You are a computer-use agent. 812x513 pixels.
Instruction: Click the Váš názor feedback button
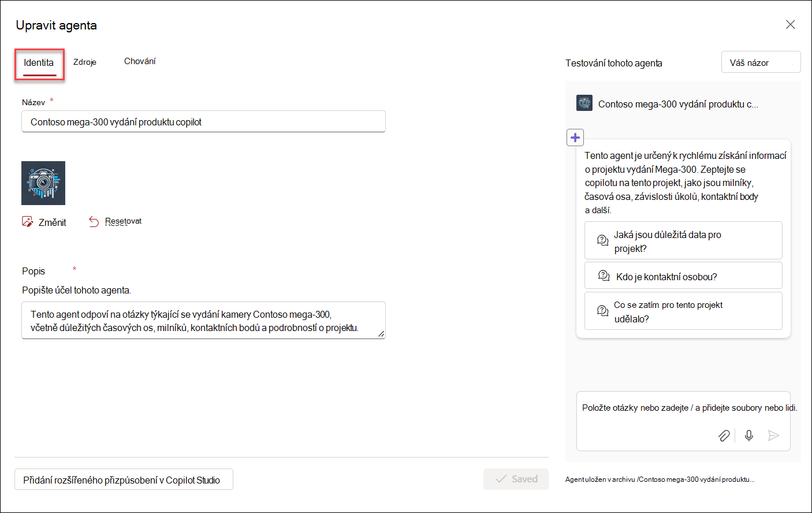761,62
